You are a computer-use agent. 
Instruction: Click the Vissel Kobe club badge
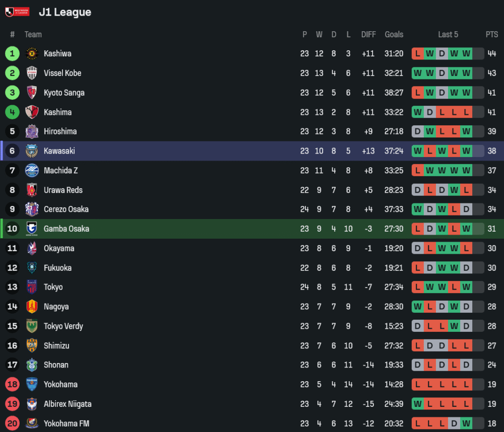coord(32,73)
